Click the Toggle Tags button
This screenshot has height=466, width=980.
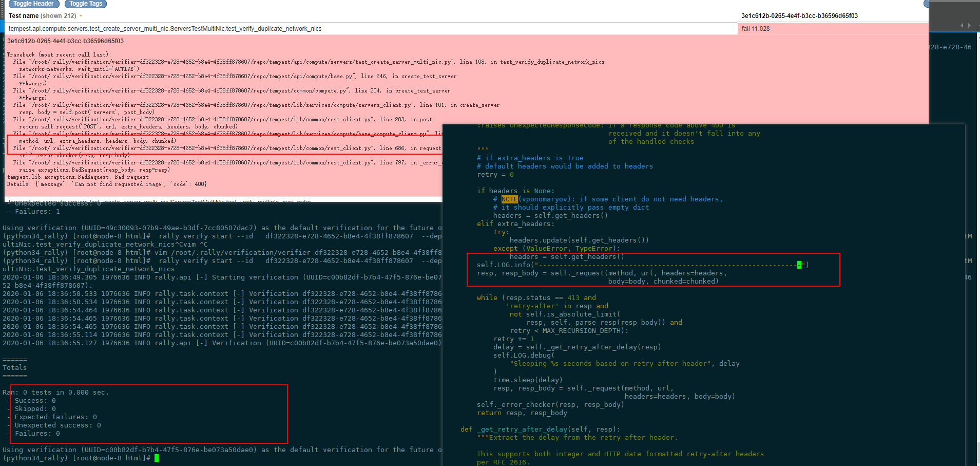(x=86, y=4)
